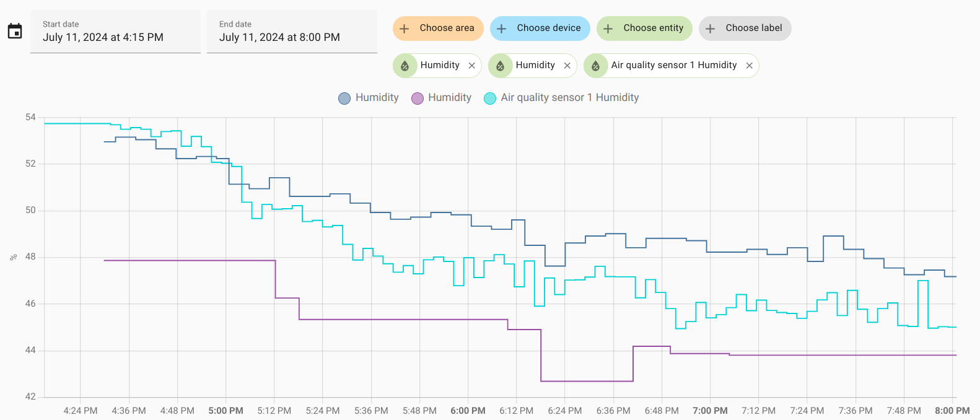Open the Choose area filter
The height and width of the screenshot is (420, 980).
pos(438,28)
